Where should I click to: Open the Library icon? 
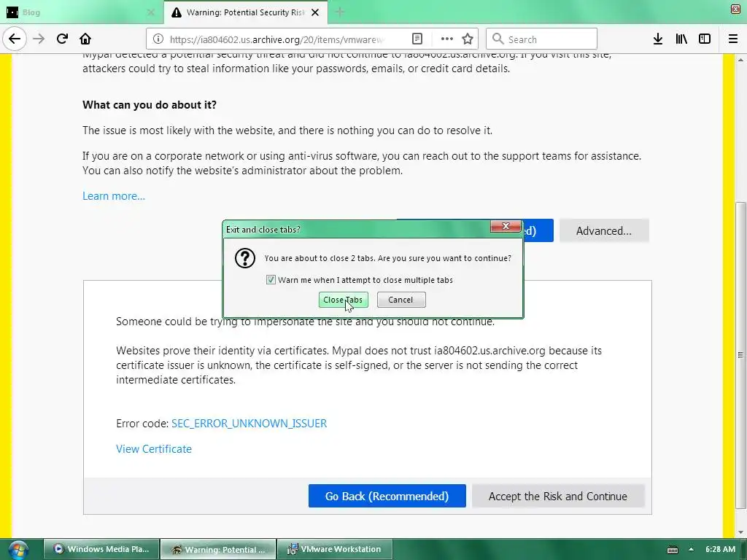point(681,39)
